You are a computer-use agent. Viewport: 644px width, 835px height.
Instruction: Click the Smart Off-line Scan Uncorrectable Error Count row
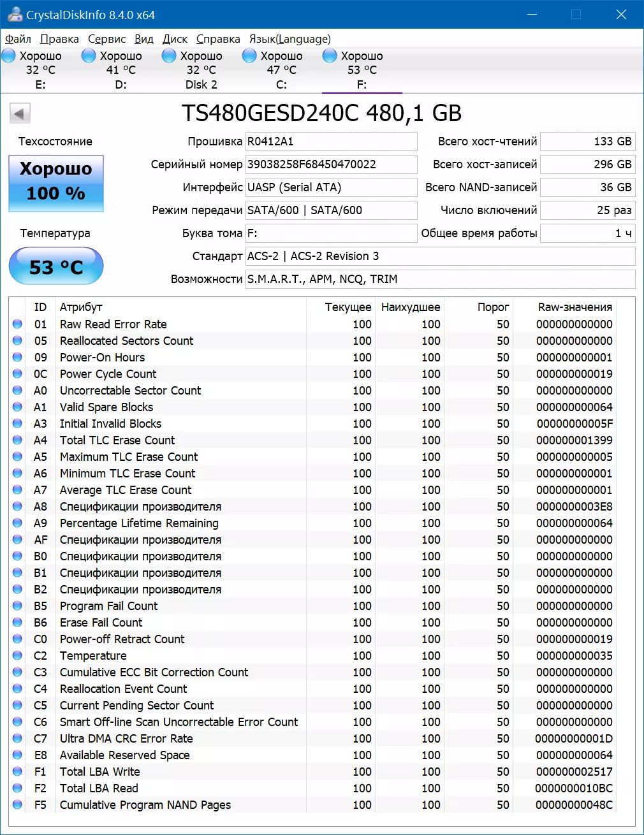click(313, 722)
